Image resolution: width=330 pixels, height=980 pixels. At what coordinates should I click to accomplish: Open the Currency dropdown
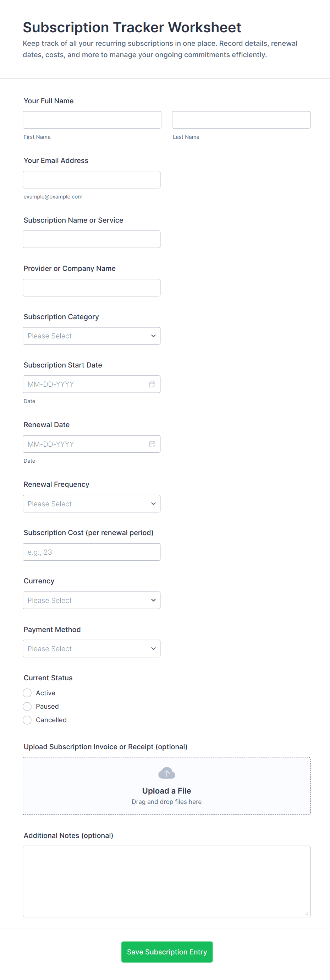point(91,600)
